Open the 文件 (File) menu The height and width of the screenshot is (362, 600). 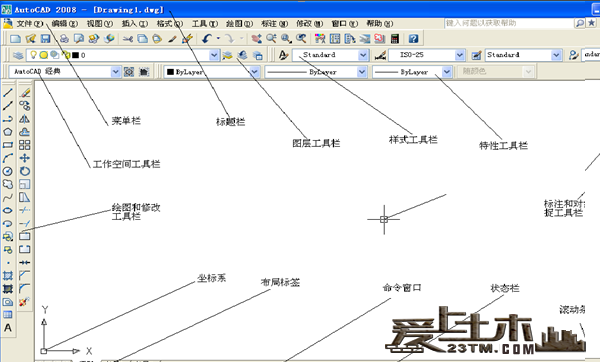29,24
